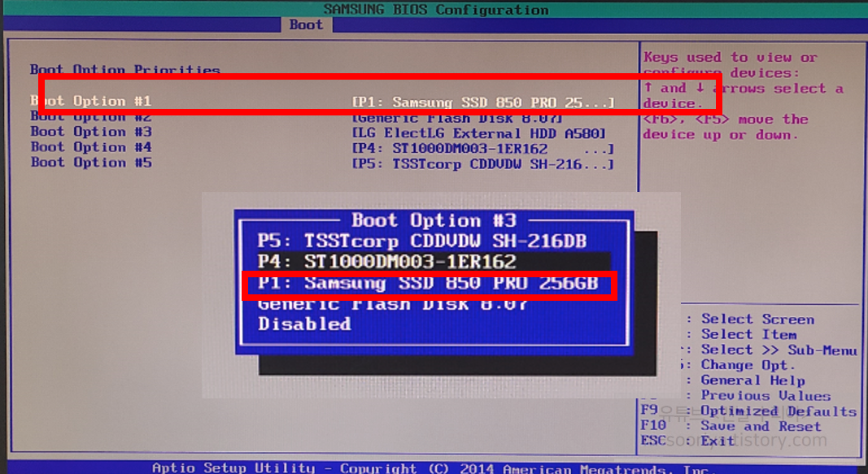Screen dimensions: 868x474
Task: Click the ESC Exit entry
Action: pyautogui.click(x=687, y=441)
